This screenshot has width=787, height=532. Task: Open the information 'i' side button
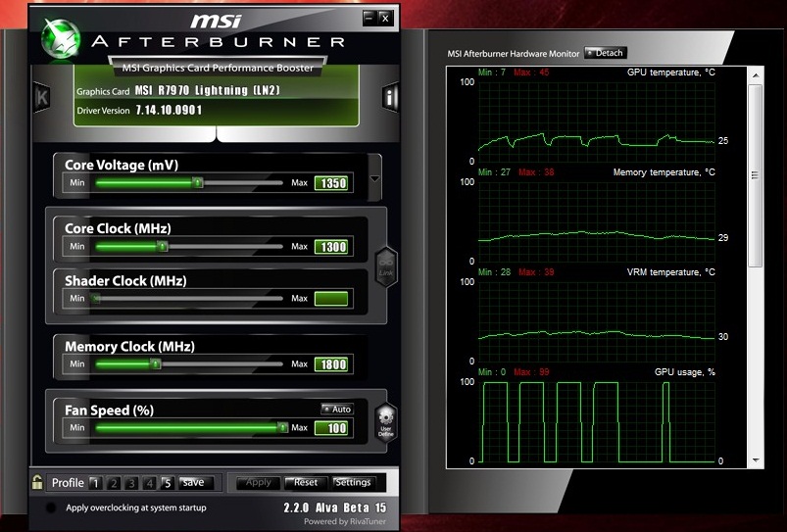coord(390,96)
